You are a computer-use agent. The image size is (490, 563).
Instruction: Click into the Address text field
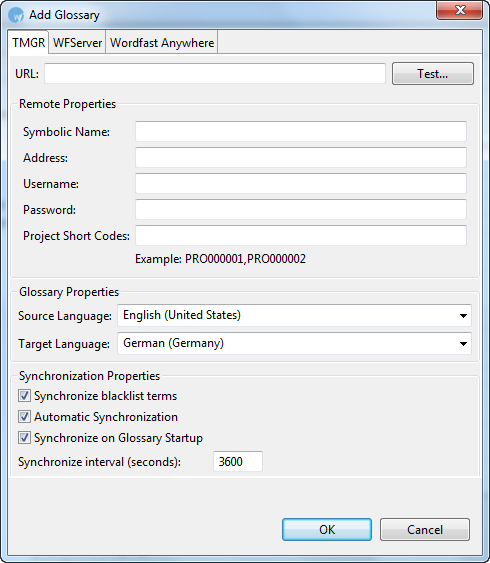(x=301, y=157)
